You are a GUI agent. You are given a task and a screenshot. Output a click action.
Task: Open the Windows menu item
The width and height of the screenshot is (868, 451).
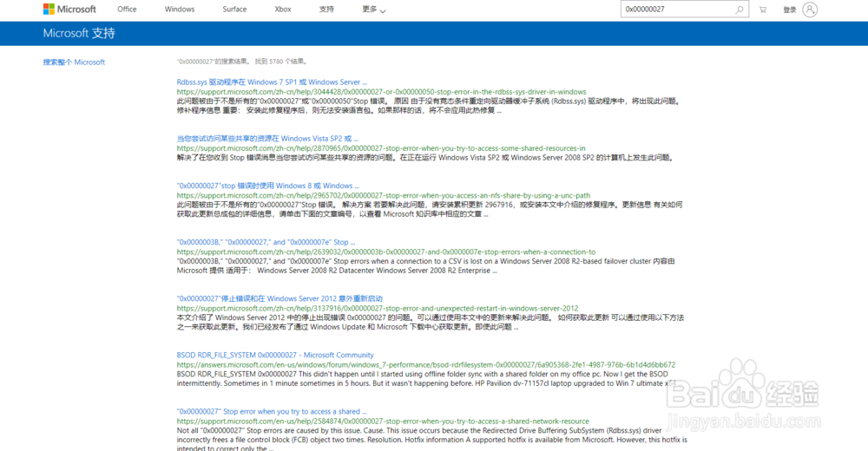pyautogui.click(x=180, y=10)
